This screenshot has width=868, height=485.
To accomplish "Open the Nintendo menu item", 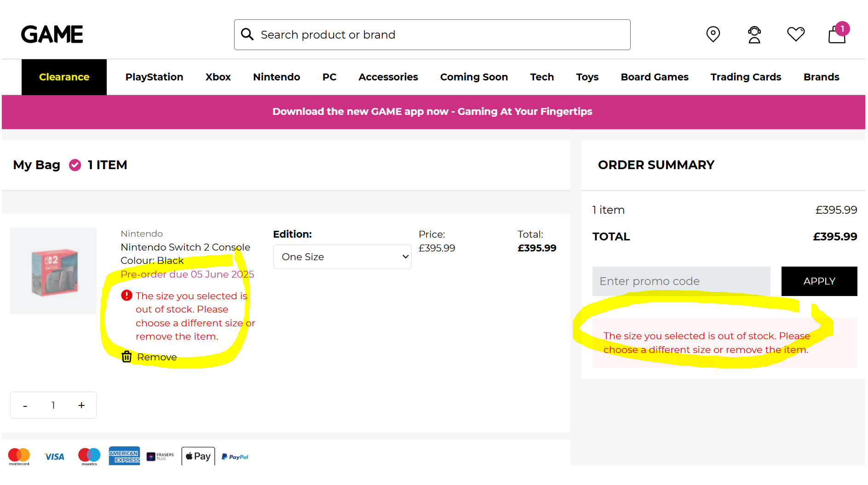I will 276,77.
